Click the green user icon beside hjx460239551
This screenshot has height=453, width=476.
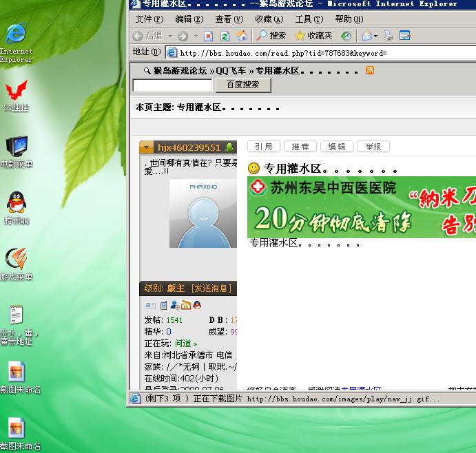pyautogui.click(x=229, y=147)
